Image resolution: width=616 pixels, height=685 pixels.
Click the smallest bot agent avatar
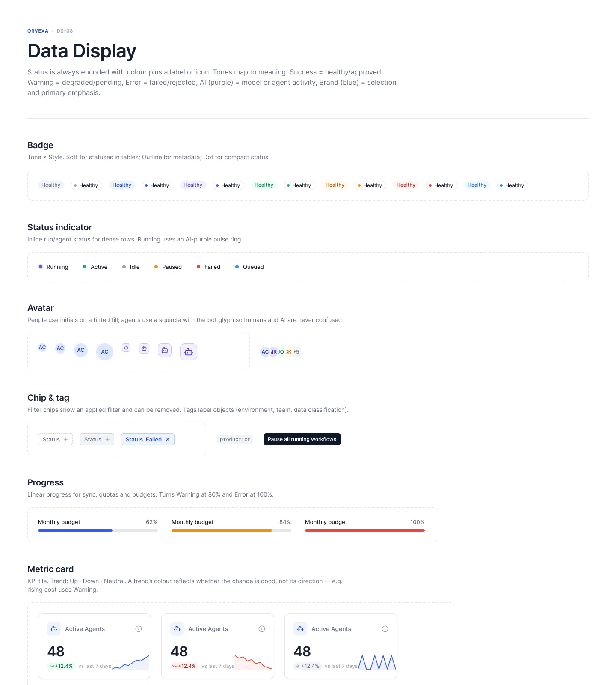point(126,348)
